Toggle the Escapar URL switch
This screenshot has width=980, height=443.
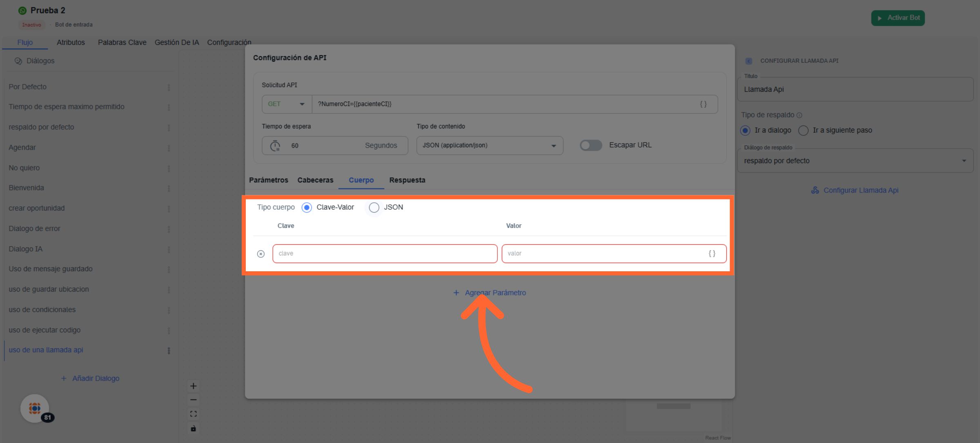coord(591,145)
